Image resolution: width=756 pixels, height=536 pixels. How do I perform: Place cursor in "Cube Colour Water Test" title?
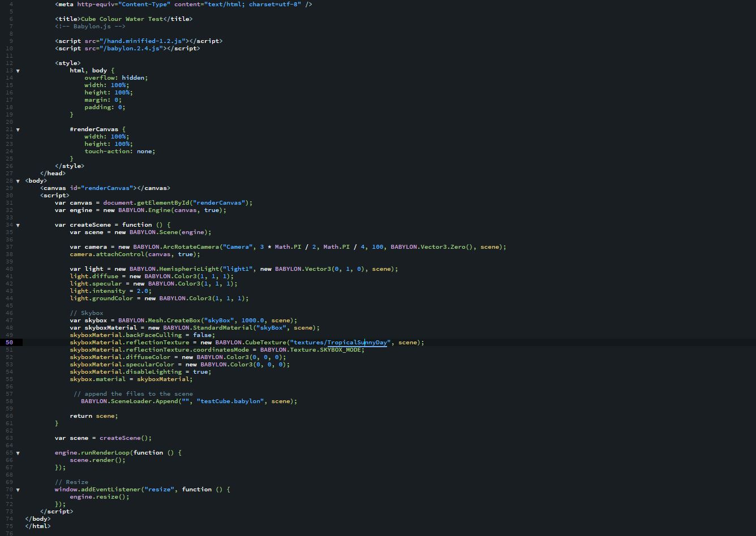coord(122,19)
